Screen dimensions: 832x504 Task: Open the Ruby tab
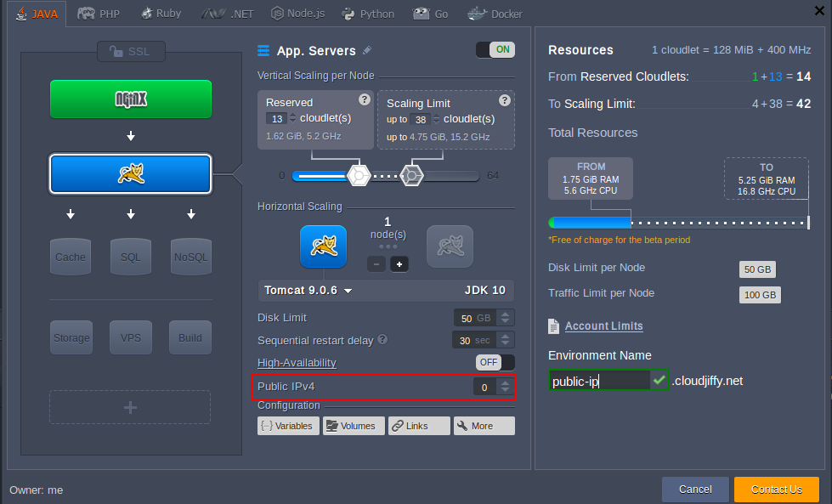point(161,14)
